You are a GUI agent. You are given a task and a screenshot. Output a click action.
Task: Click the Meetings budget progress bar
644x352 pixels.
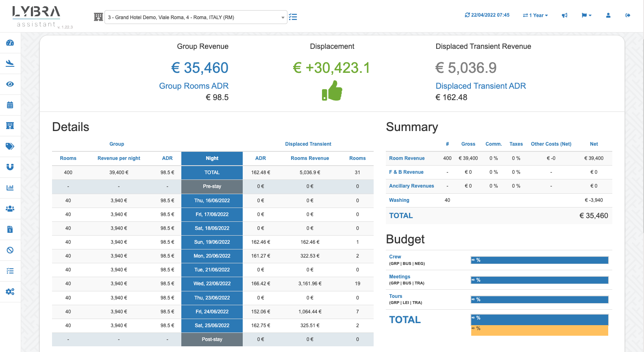pos(540,280)
